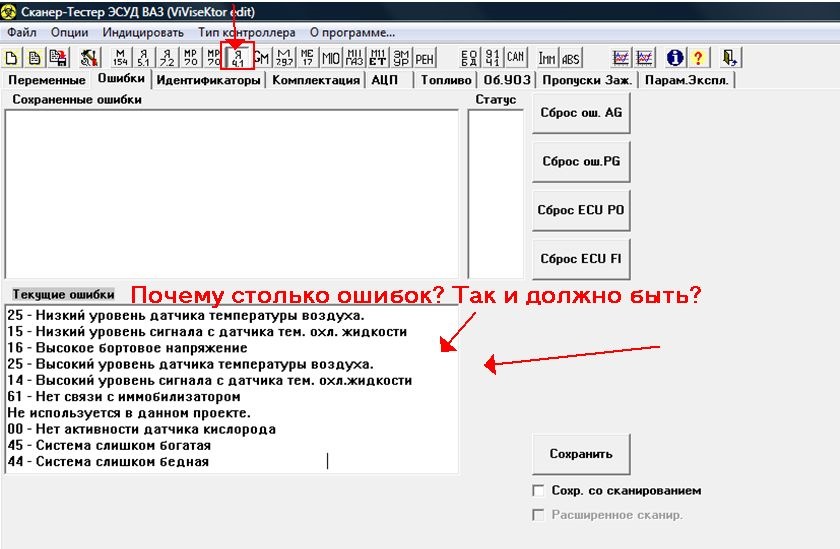
Task: Select the MIO controller icon
Action: 331,57
